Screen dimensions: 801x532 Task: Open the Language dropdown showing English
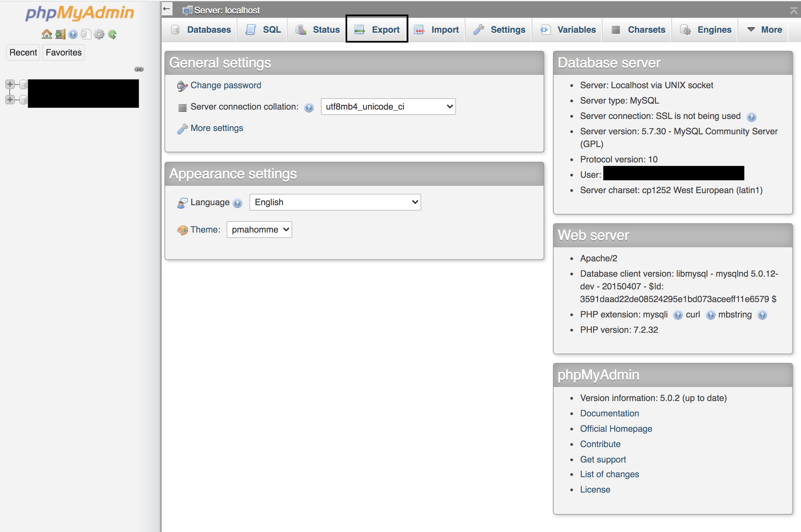coord(335,202)
